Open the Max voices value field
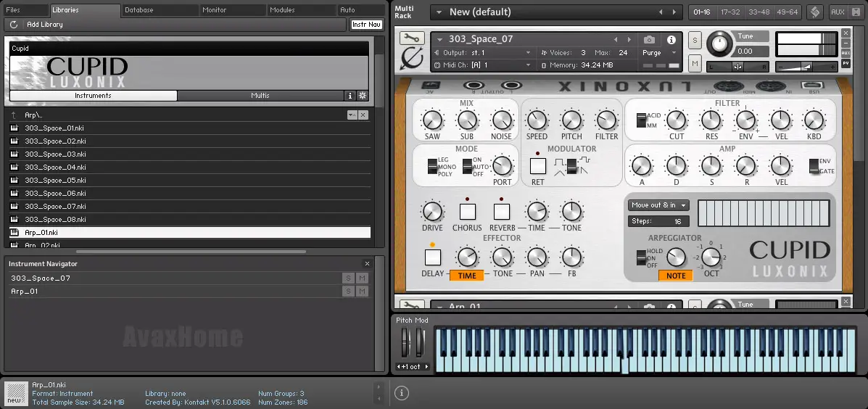The image size is (868, 409). pos(623,53)
